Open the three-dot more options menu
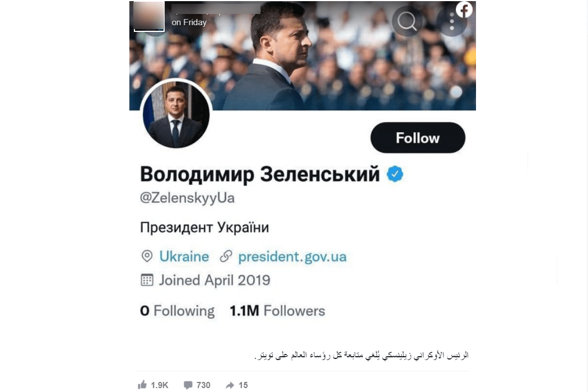The height and width of the screenshot is (392, 588). point(451,22)
